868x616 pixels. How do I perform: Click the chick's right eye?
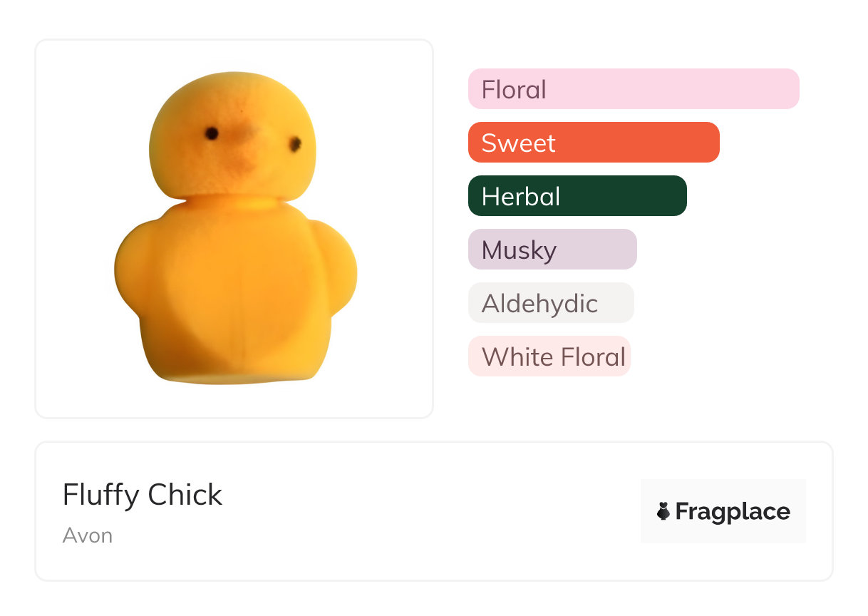pos(295,145)
